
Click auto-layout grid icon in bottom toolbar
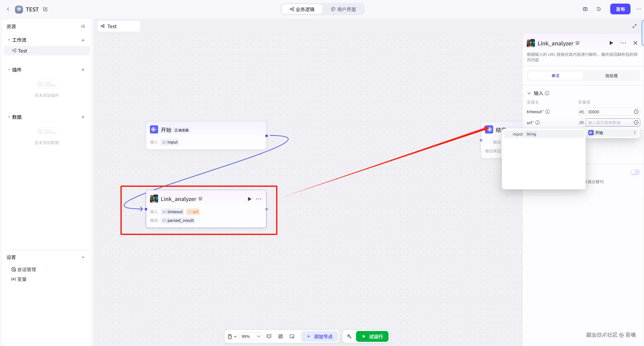point(281,336)
